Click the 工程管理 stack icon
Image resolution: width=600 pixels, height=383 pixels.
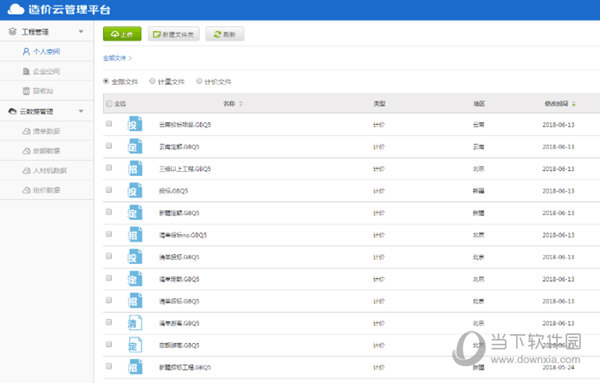coord(12,31)
